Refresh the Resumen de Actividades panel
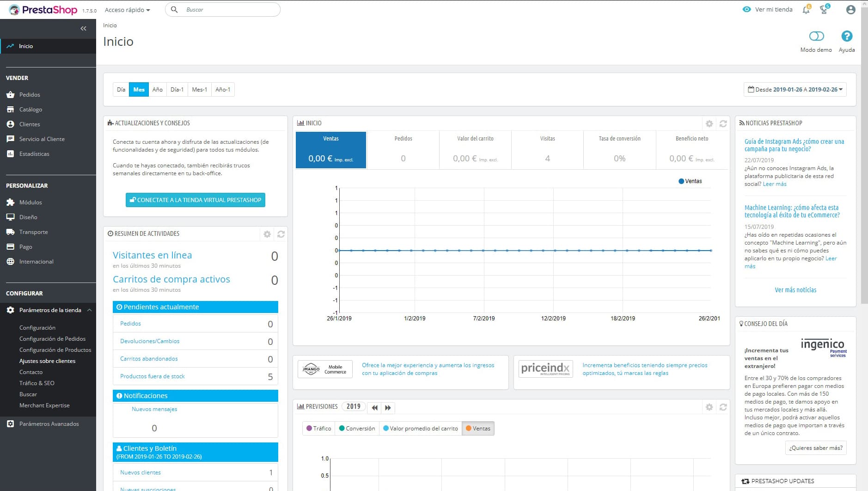The height and width of the screenshot is (491, 868). pos(281,234)
